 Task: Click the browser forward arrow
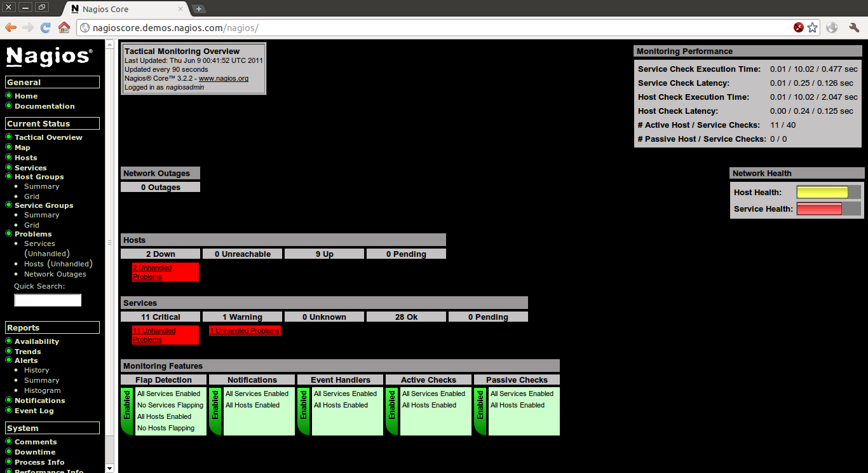pos(28,27)
